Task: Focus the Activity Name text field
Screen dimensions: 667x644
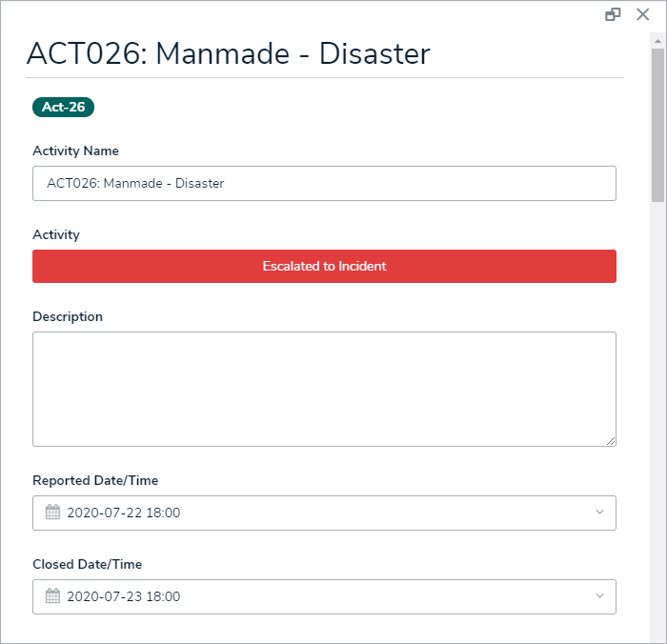Action: coord(324,183)
